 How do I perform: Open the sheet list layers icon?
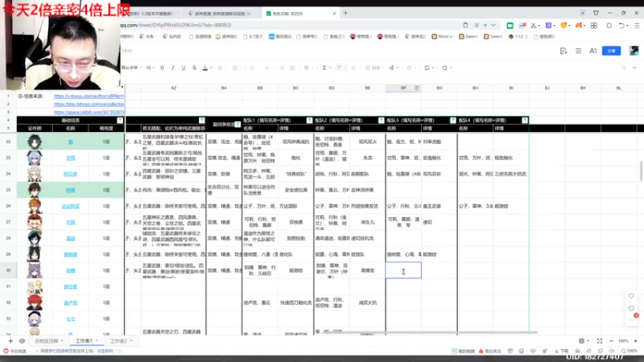(23, 340)
